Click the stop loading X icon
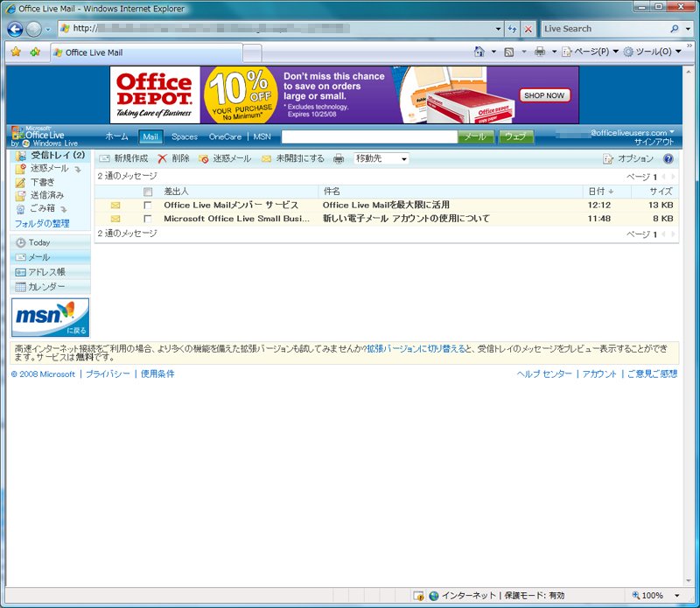 [528, 29]
